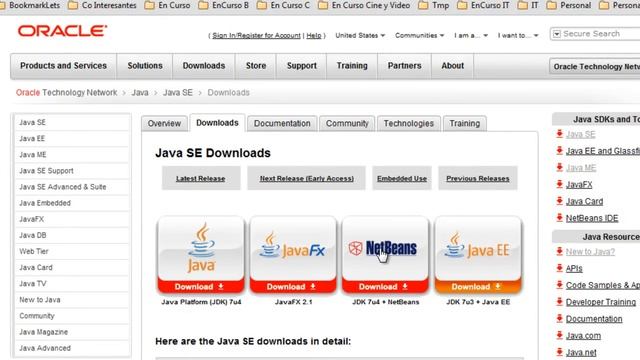Open the Secure Search options arrow
This screenshot has height=360, width=640.
pos(556,34)
